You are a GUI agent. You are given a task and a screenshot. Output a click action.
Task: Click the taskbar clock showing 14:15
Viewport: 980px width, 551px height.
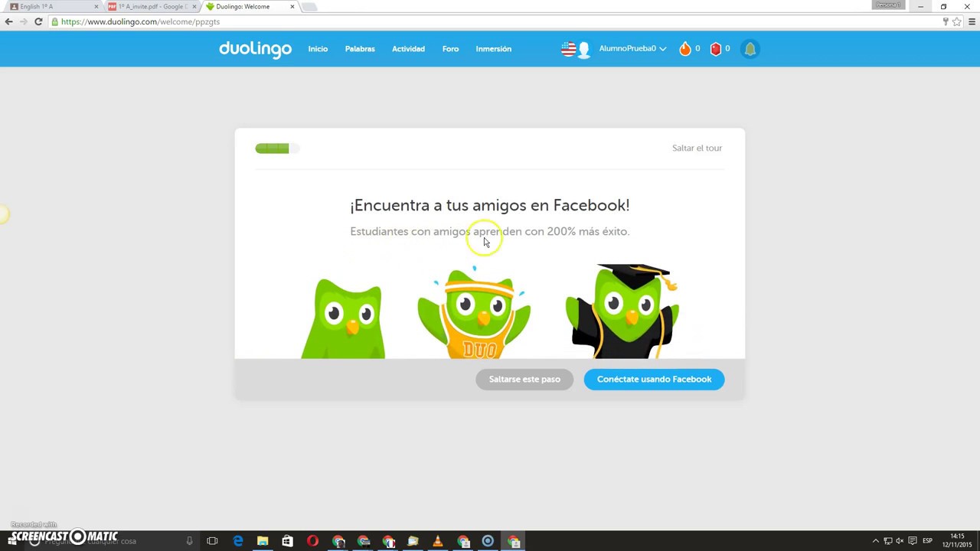coord(957,541)
